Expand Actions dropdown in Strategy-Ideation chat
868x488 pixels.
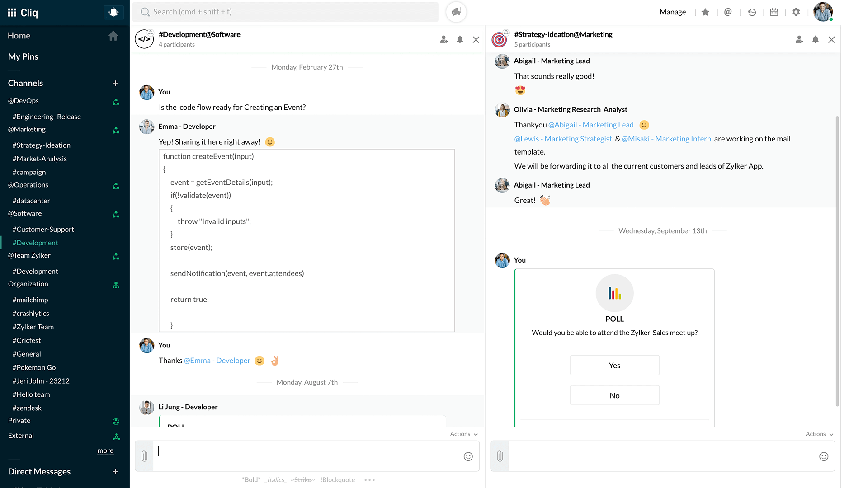click(819, 434)
